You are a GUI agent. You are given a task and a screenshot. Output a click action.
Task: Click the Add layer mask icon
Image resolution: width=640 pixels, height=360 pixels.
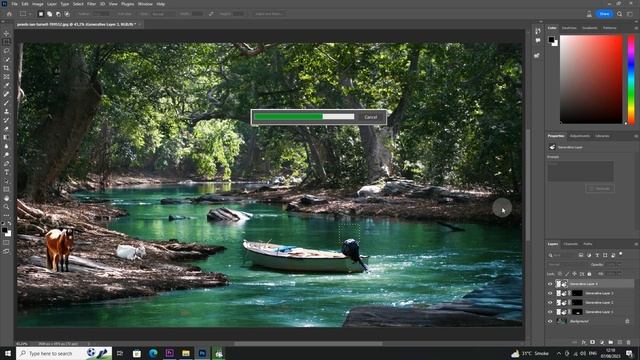[x=593, y=342]
